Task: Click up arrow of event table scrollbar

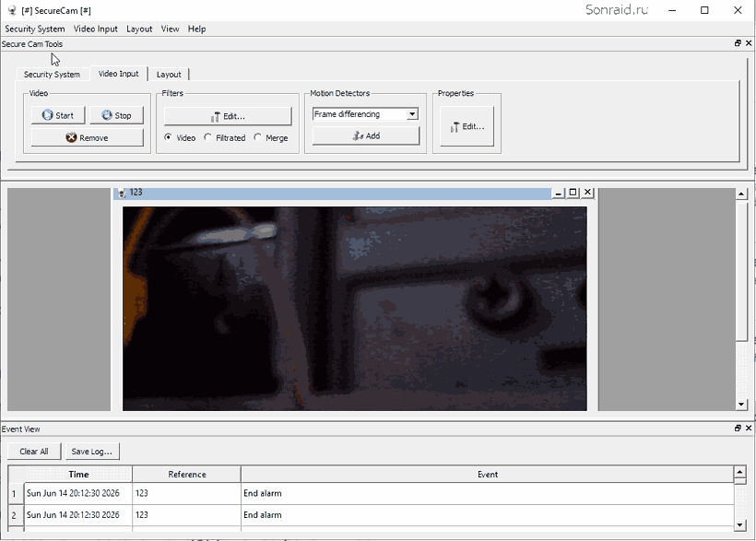Action: pyautogui.click(x=739, y=471)
